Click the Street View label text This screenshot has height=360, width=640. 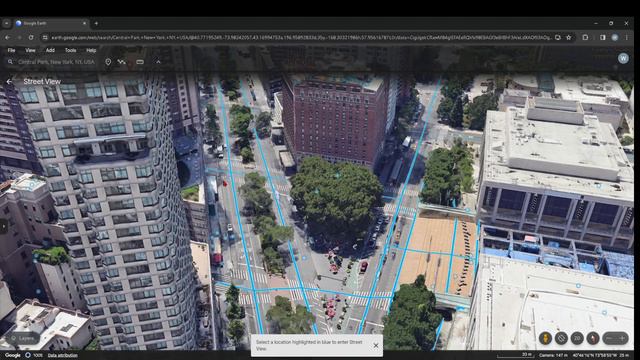[x=42, y=82]
